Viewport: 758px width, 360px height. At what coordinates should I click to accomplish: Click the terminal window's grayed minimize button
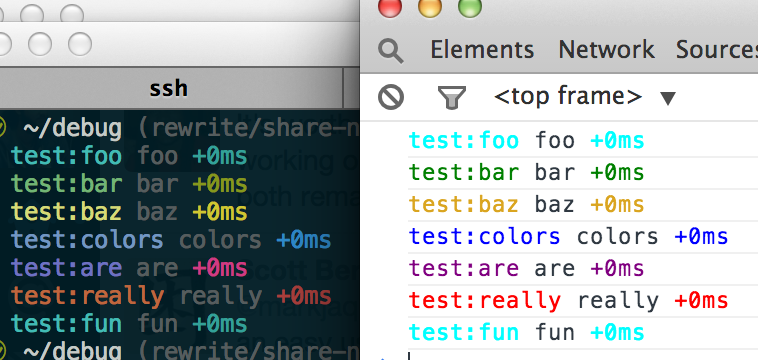tap(40, 44)
